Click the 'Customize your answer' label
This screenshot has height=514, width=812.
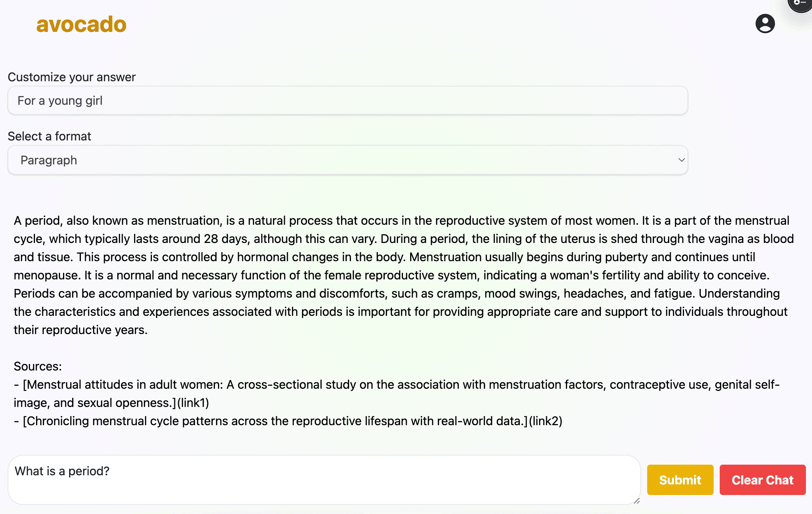72,77
